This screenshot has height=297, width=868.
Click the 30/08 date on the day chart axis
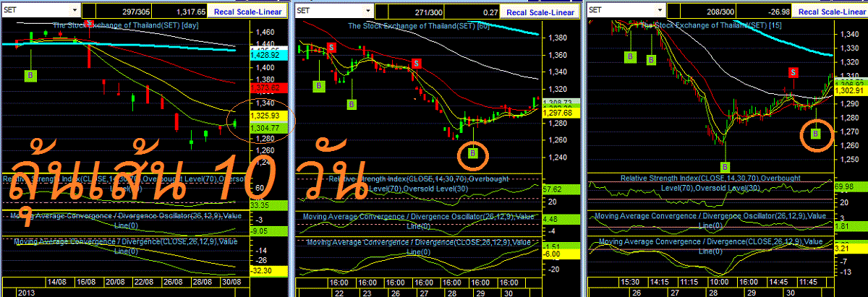pyautogui.click(x=230, y=282)
